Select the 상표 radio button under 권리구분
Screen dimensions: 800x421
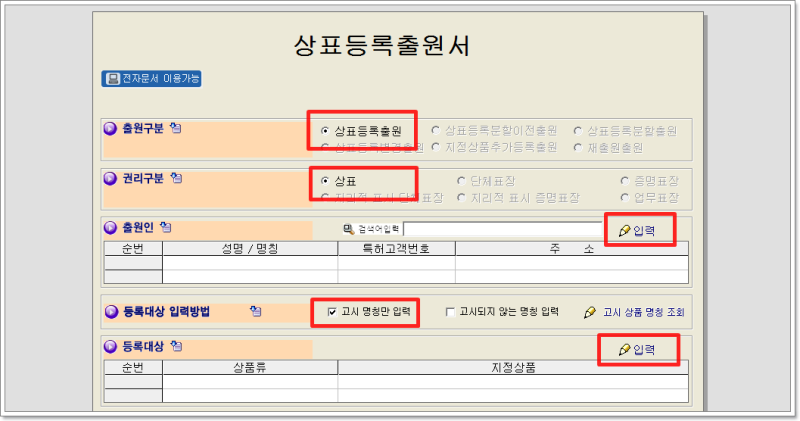(x=325, y=181)
